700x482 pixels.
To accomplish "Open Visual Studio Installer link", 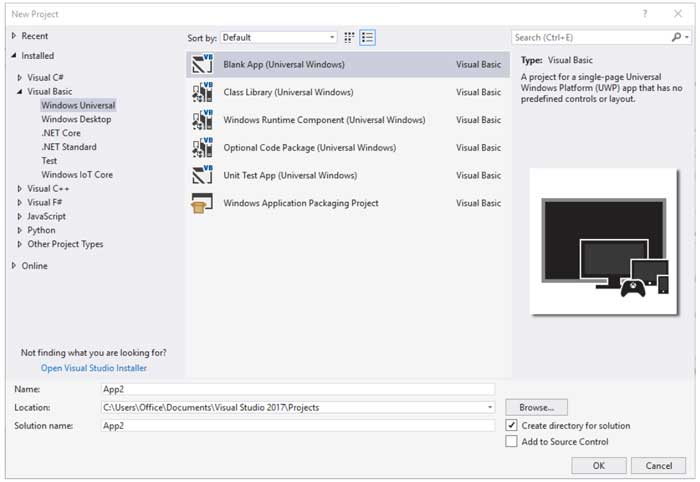I will click(93, 368).
